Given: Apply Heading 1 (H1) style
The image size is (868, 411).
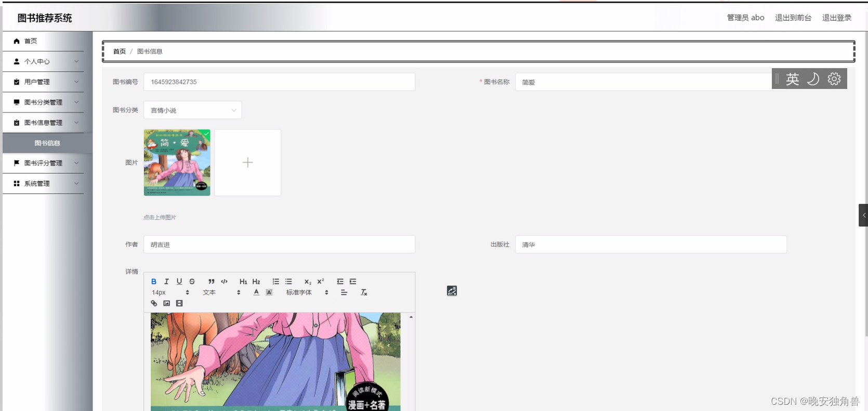Looking at the screenshot, I should point(243,281).
